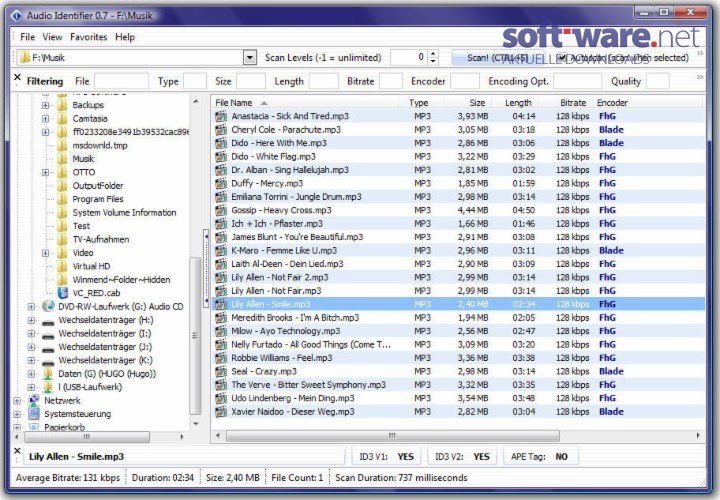
Task: Expand the Video folder node
Action: [45, 253]
